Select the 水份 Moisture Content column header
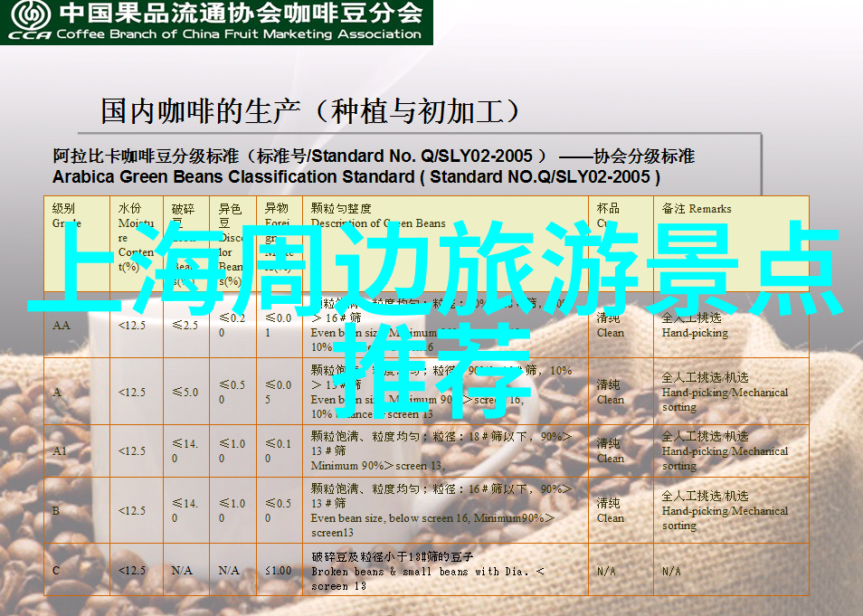863x616 pixels. tap(136, 237)
